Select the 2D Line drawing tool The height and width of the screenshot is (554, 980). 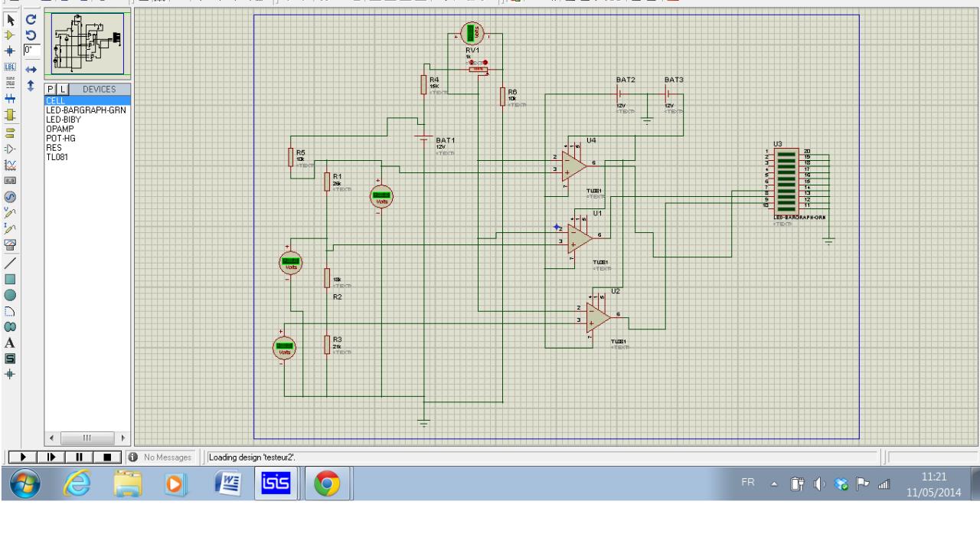(11, 263)
